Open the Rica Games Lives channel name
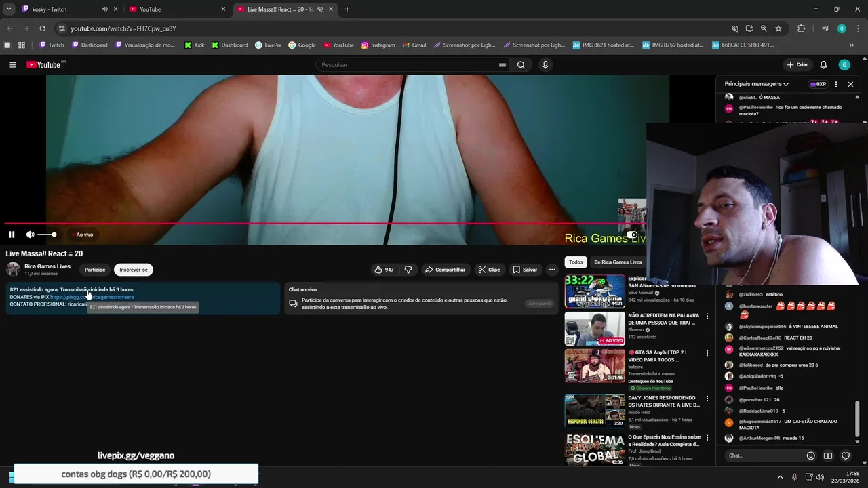Screen dimensions: 868x488 pos(47,266)
